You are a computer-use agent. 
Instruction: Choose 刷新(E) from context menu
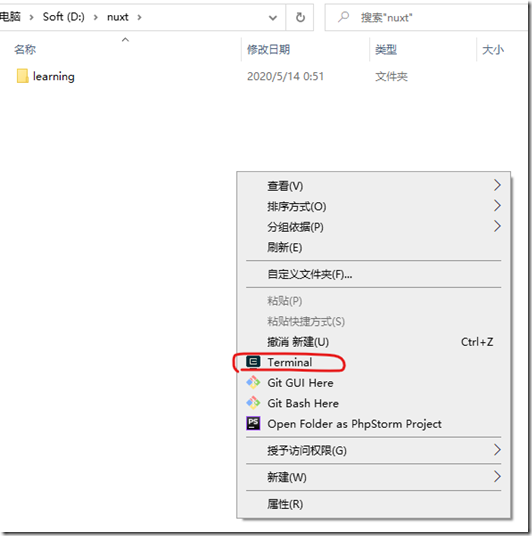pyautogui.click(x=373, y=247)
